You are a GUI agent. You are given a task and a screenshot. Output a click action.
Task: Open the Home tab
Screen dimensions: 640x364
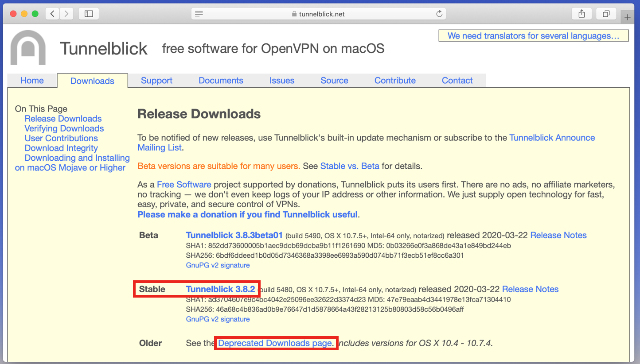(32, 80)
